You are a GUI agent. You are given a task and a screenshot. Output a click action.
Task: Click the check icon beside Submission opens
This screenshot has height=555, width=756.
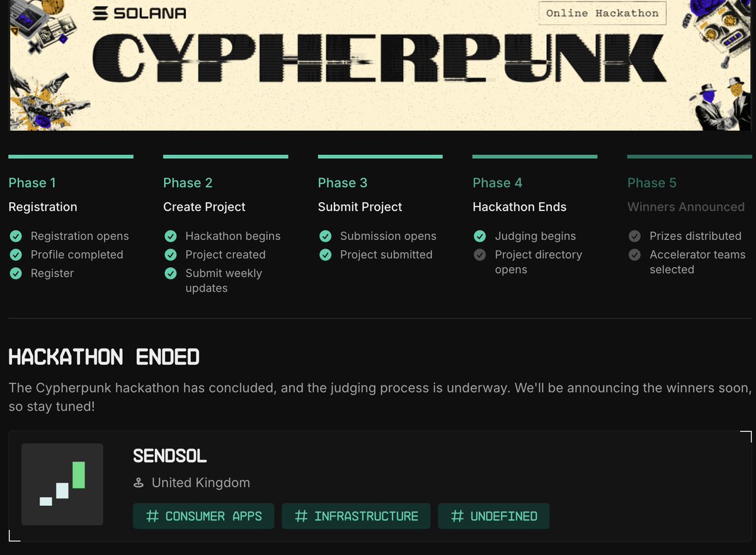coord(325,236)
